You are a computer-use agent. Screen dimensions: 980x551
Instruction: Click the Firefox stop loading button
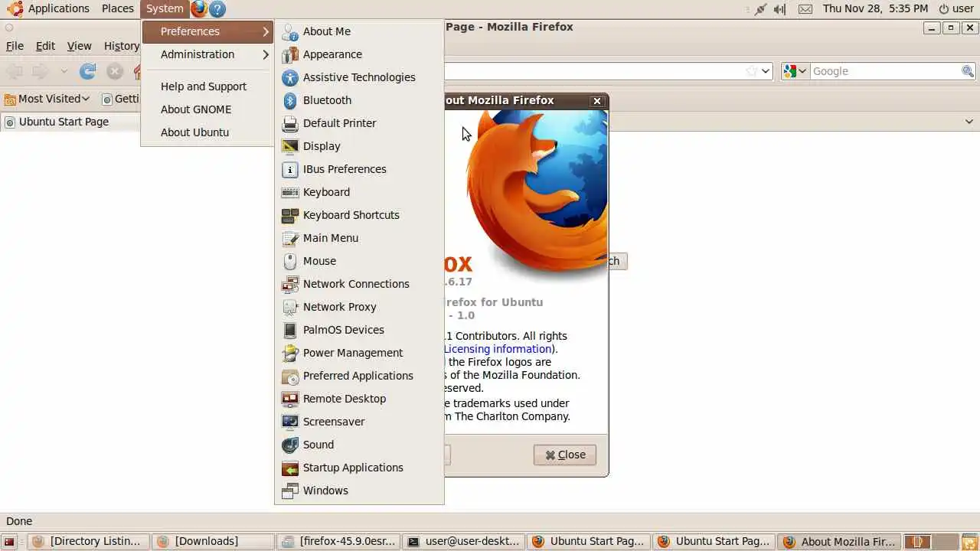[x=115, y=71]
